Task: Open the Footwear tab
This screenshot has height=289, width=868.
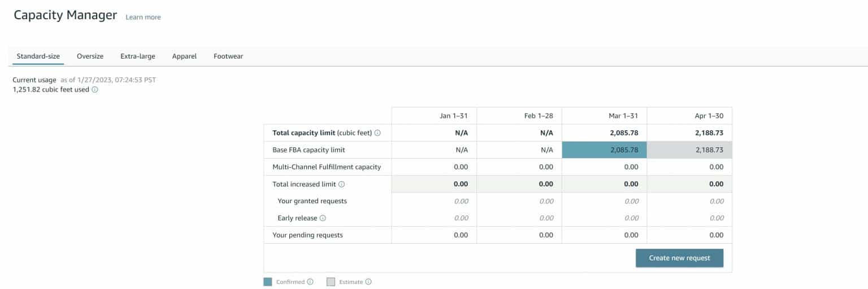Action: pyautogui.click(x=228, y=56)
